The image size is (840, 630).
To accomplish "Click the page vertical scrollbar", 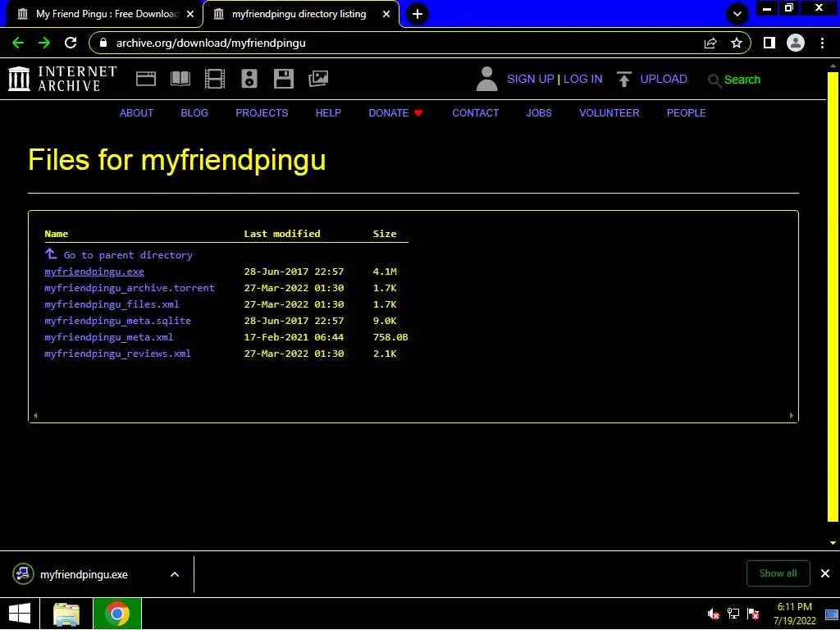I will click(833, 295).
